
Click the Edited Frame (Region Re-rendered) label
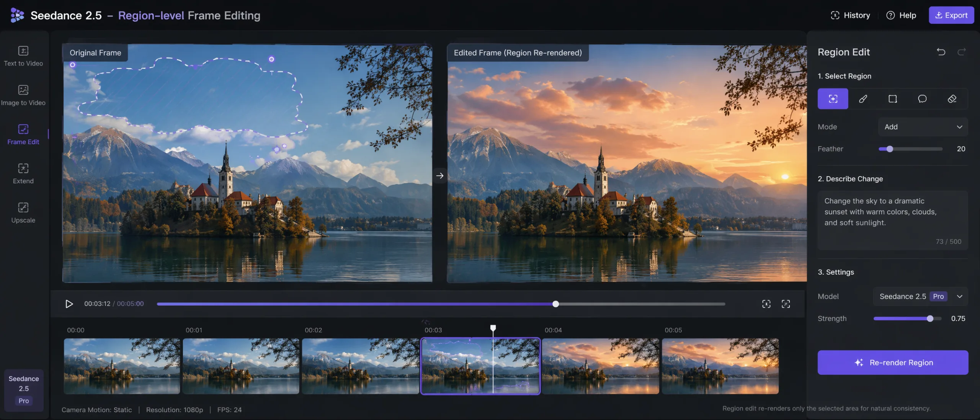(x=518, y=53)
